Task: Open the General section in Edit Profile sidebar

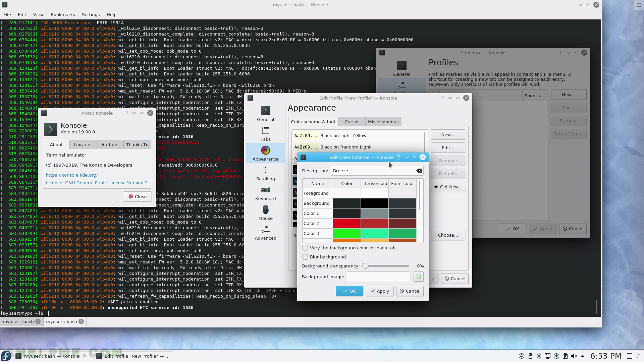Action: pyautogui.click(x=265, y=114)
